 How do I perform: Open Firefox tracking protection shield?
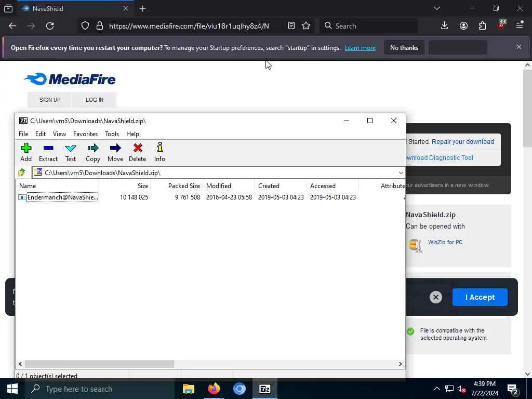coord(85,26)
